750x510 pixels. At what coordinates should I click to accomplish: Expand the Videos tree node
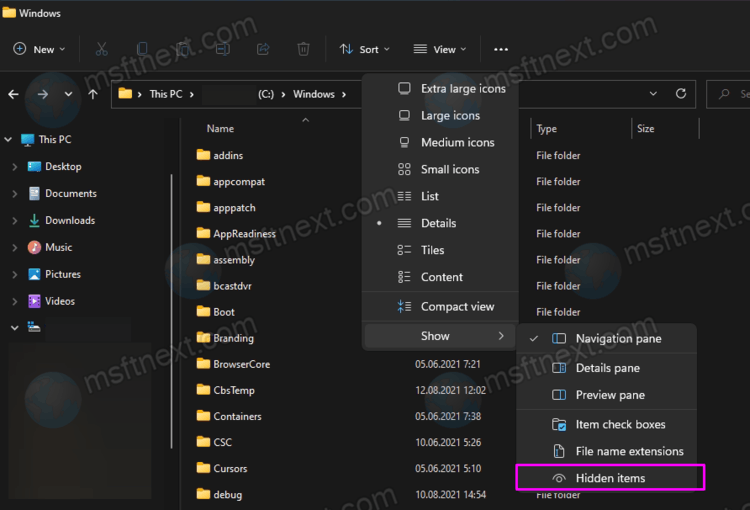(14, 301)
